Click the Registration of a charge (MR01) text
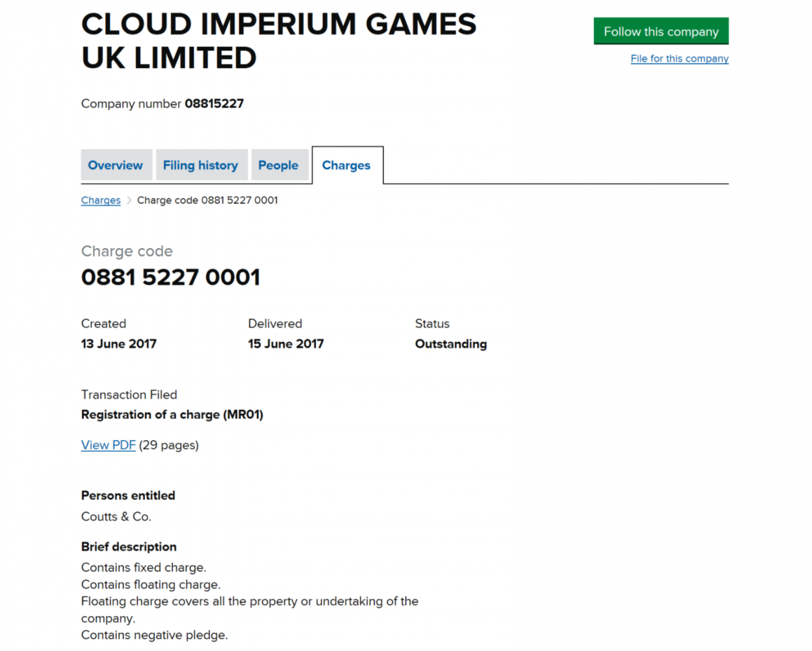The height and width of the screenshot is (651, 812). pyautogui.click(x=172, y=415)
